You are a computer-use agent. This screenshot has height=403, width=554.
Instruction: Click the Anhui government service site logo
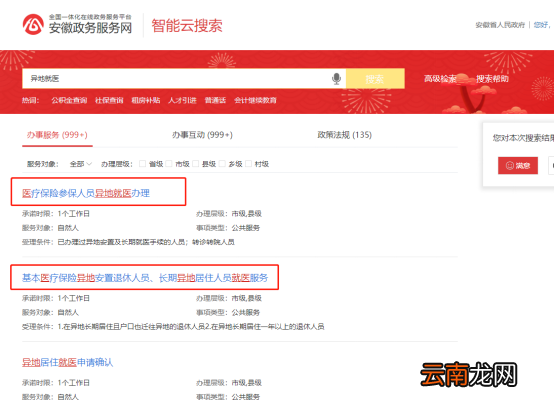(x=77, y=24)
